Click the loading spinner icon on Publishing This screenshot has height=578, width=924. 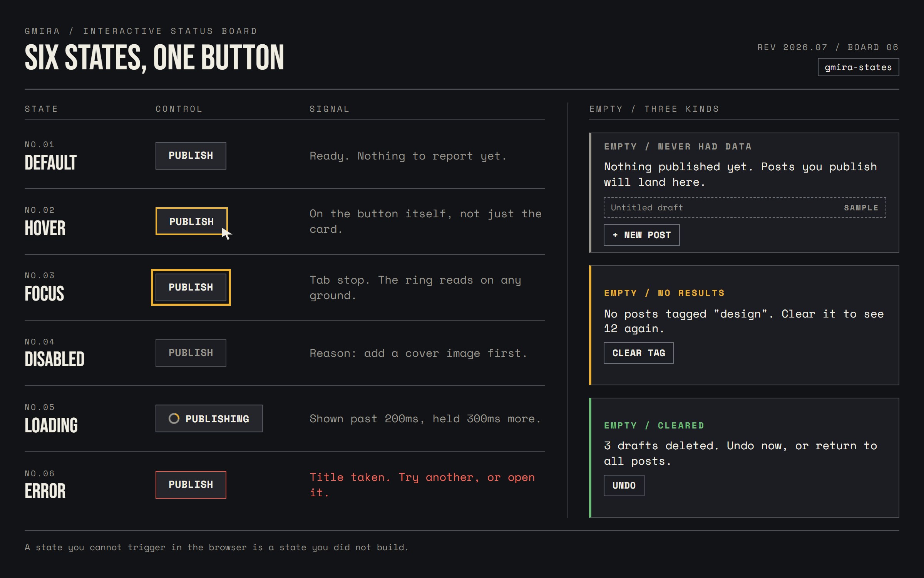coord(174,418)
